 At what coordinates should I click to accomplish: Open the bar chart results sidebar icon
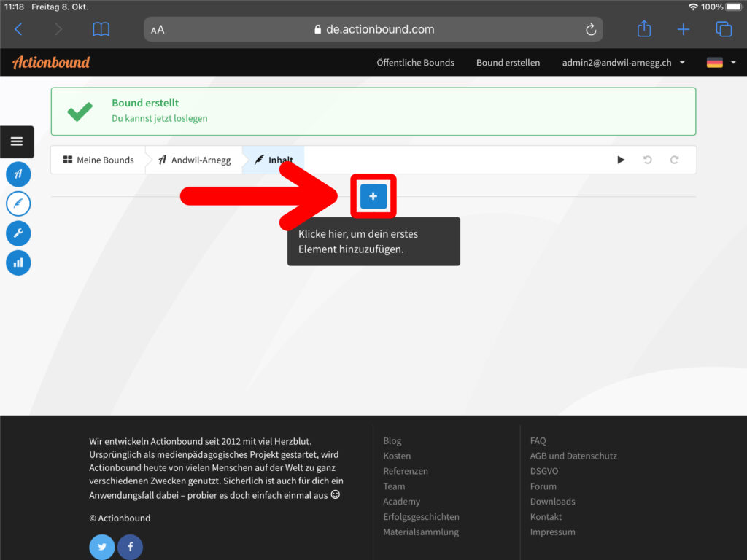18,262
